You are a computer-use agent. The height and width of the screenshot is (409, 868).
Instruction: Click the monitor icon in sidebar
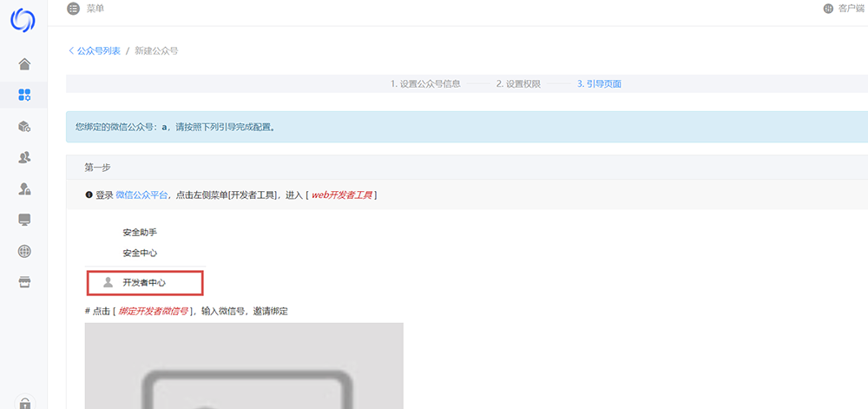[24, 220]
